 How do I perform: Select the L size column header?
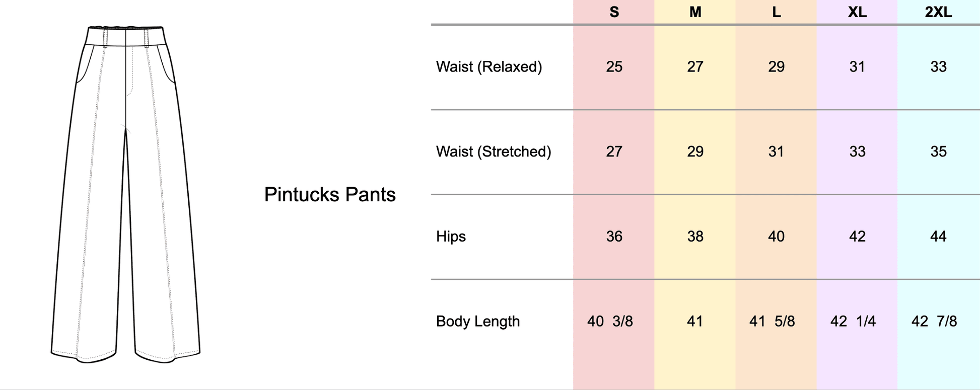pos(776,12)
